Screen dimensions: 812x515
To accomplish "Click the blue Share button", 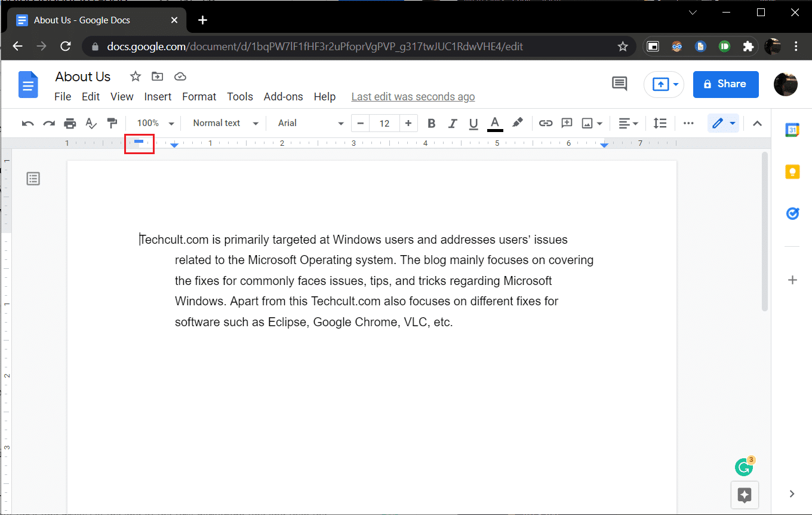I will tap(725, 84).
